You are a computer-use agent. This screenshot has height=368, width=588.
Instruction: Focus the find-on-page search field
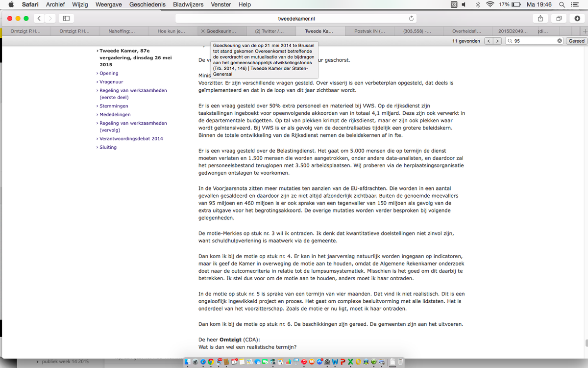coord(535,41)
